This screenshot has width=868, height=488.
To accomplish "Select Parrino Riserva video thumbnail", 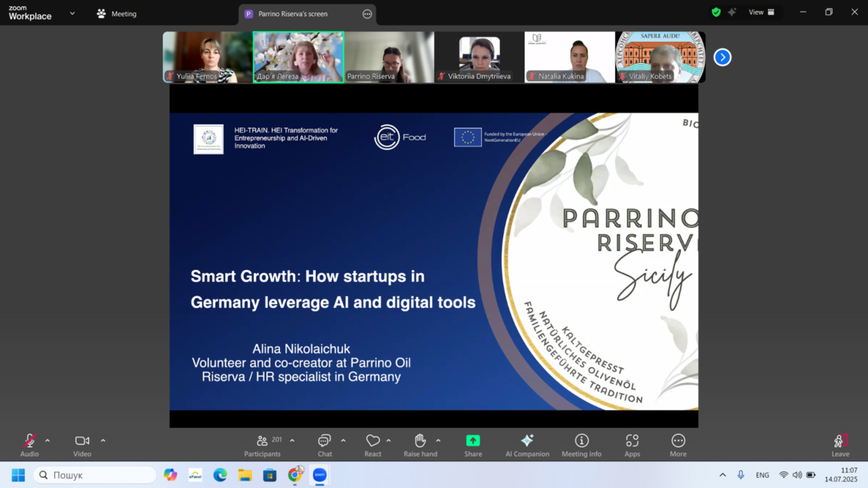I will pyautogui.click(x=389, y=57).
